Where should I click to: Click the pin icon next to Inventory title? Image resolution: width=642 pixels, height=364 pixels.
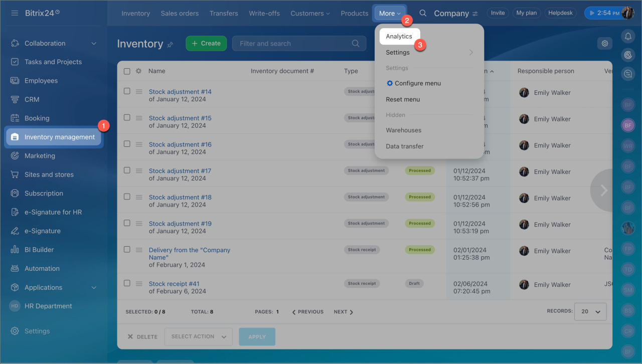171,45
